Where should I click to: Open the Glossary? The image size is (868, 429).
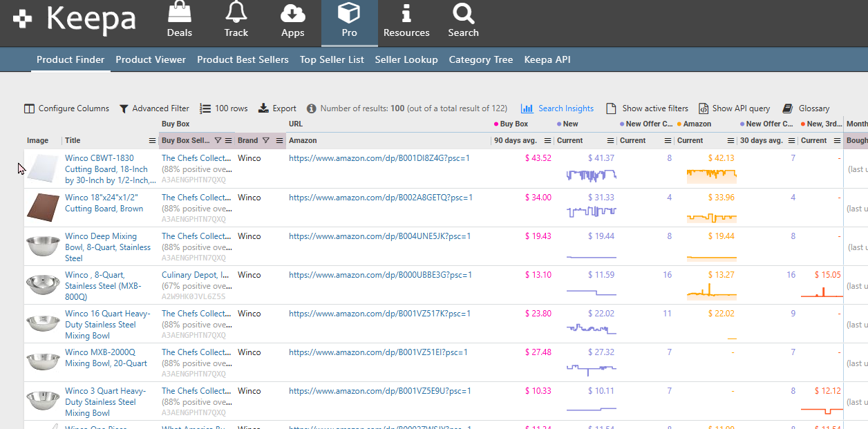[x=806, y=108]
